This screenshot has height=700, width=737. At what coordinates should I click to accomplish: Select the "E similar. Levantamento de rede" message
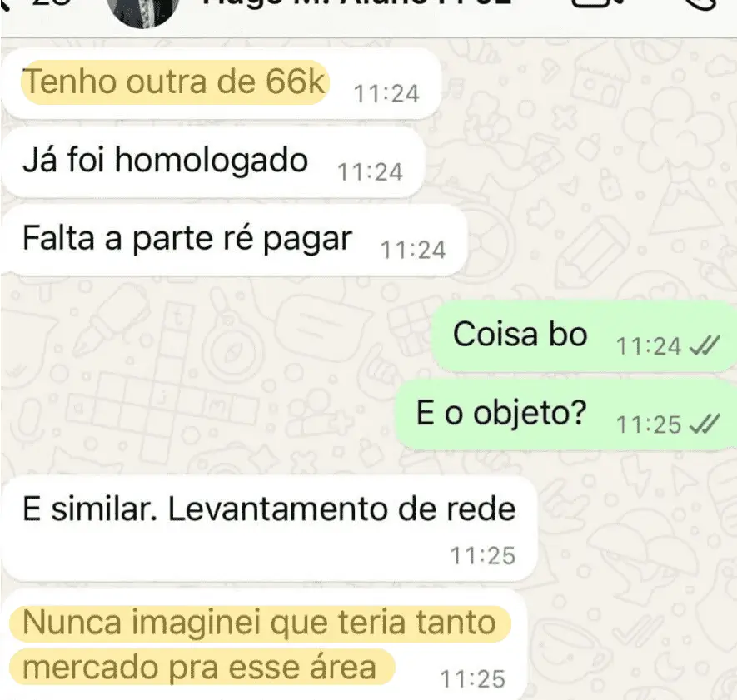pyautogui.click(x=269, y=529)
